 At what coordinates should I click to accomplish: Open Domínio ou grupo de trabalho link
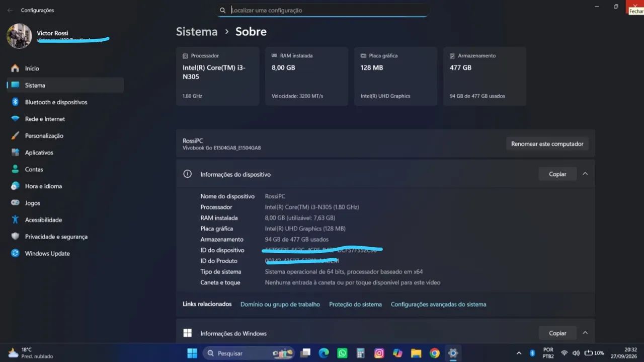(280, 304)
